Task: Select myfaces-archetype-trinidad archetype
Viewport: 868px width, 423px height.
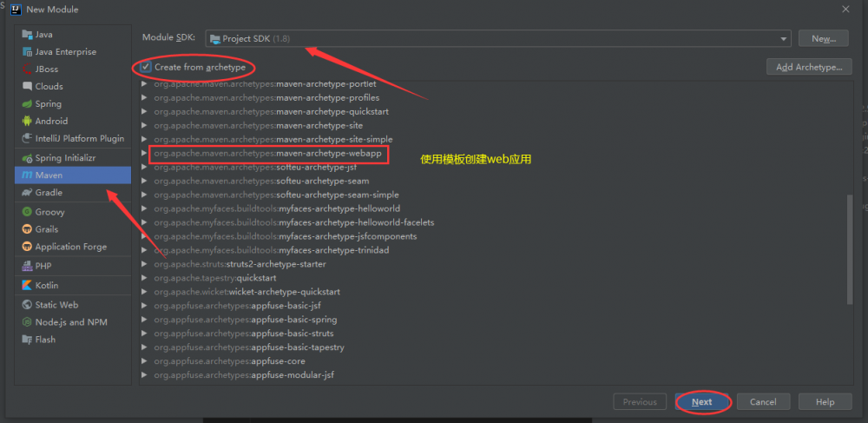Action: pos(271,249)
